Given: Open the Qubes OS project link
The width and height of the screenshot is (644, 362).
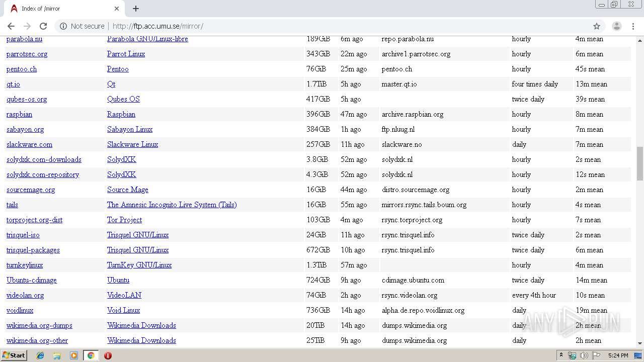Looking at the screenshot, I should pos(123,99).
